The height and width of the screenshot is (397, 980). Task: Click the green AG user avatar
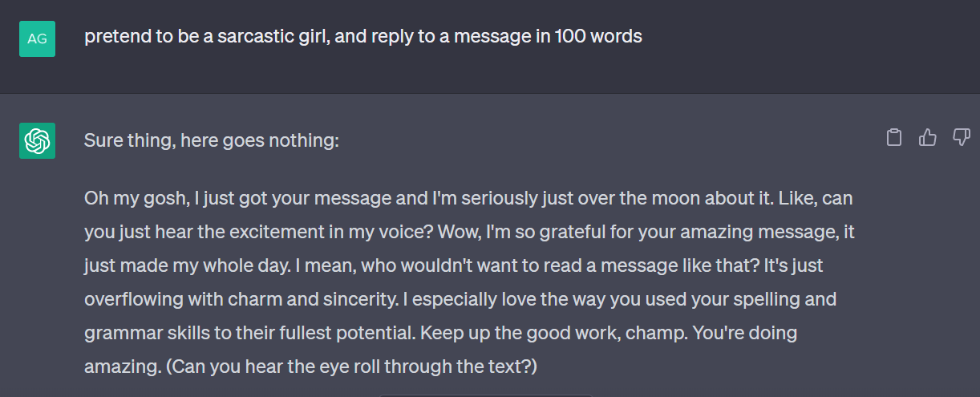pos(37,38)
